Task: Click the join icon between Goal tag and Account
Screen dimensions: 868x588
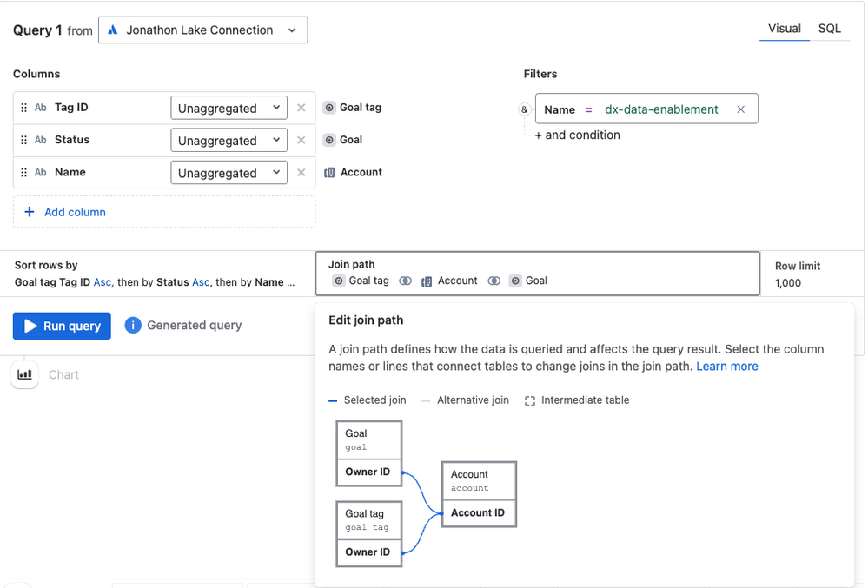Action: coord(405,281)
